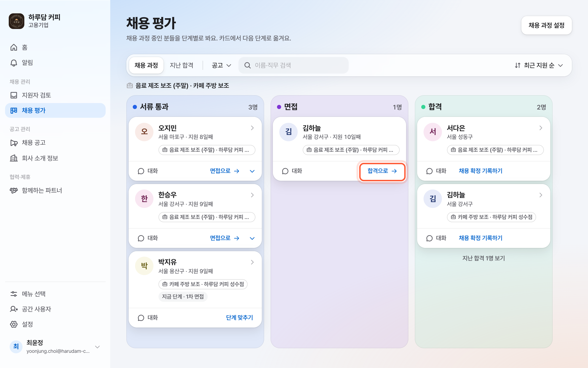Image resolution: width=588 pixels, height=368 pixels.
Task: Expand account menu for 최윤정
Action: tap(97, 347)
